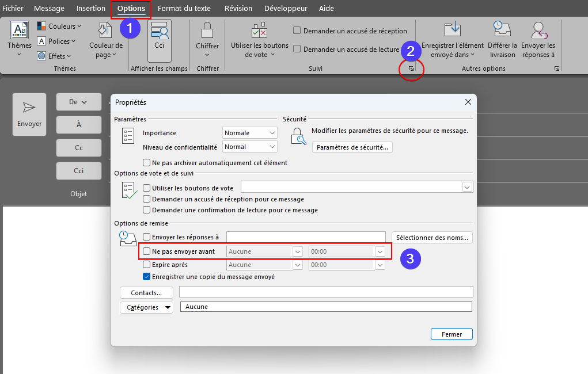Click the Contacts text field

(x=326, y=292)
